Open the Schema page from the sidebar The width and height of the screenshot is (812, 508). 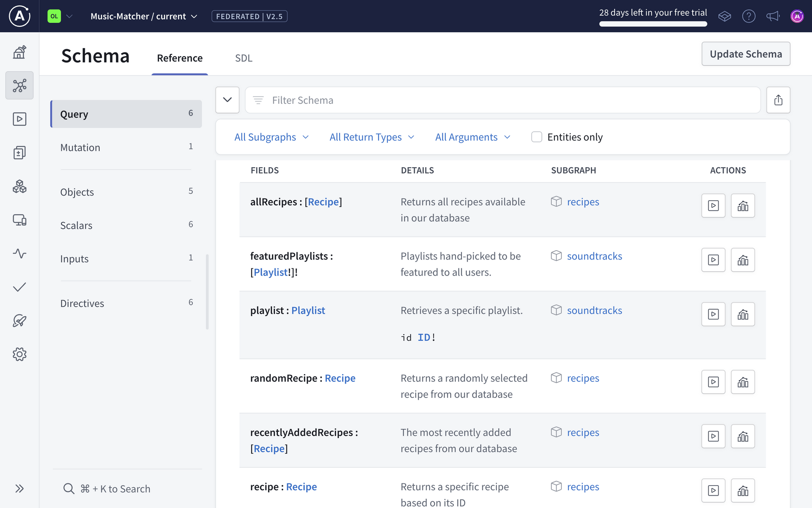(x=19, y=85)
